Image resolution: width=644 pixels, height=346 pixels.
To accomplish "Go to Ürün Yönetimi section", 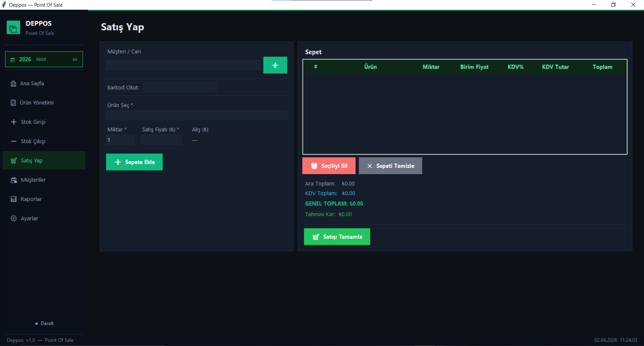I will pyautogui.click(x=37, y=103).
